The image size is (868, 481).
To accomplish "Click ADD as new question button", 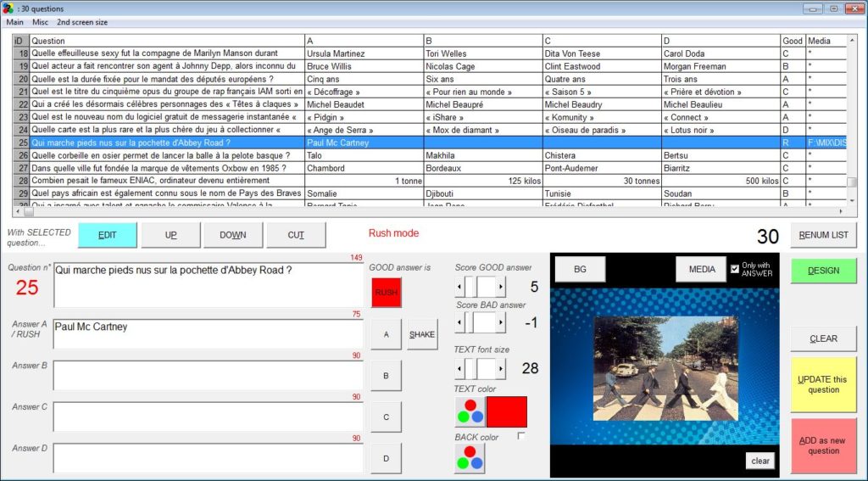I will (x=823, y=445).
